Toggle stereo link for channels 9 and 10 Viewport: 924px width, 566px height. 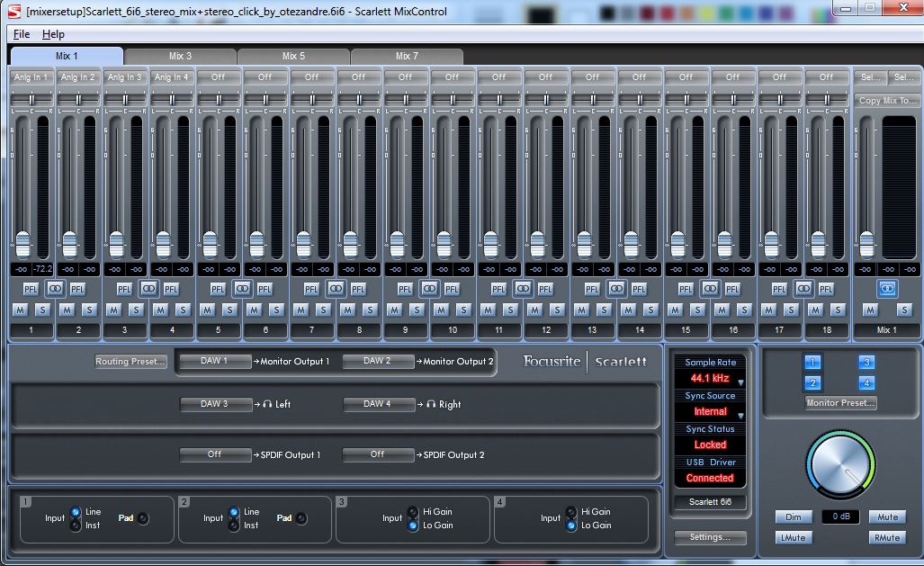(429, 288)
